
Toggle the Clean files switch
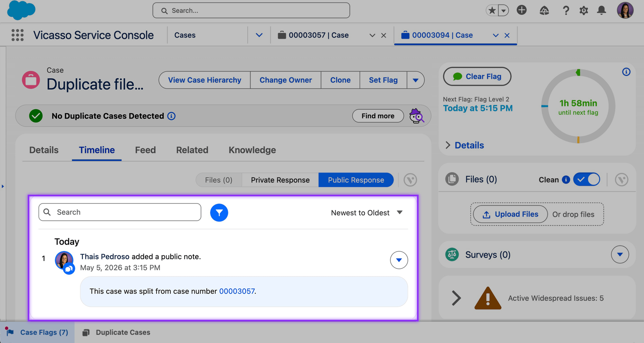point(586,180)
